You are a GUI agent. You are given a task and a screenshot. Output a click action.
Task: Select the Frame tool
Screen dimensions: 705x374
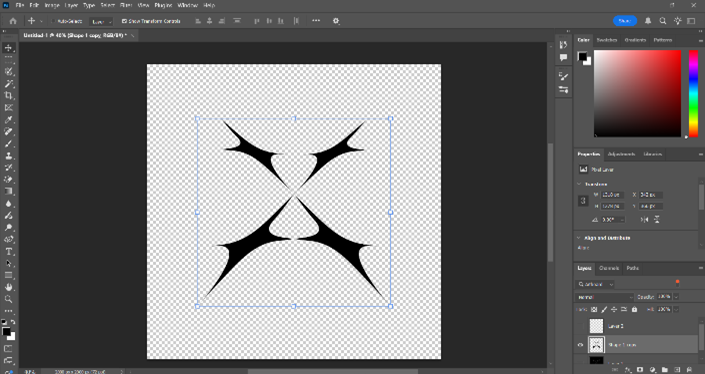(9, 107)
